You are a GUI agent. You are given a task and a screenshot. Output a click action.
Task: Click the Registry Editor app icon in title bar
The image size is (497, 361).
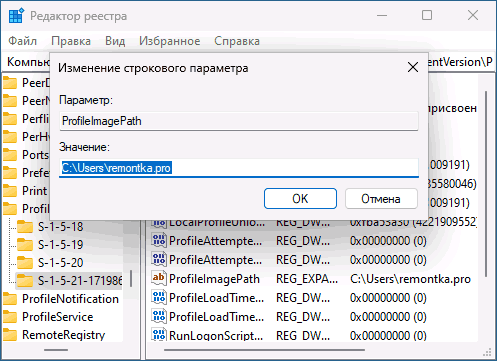pyautogui.click(x=16, y=16)
